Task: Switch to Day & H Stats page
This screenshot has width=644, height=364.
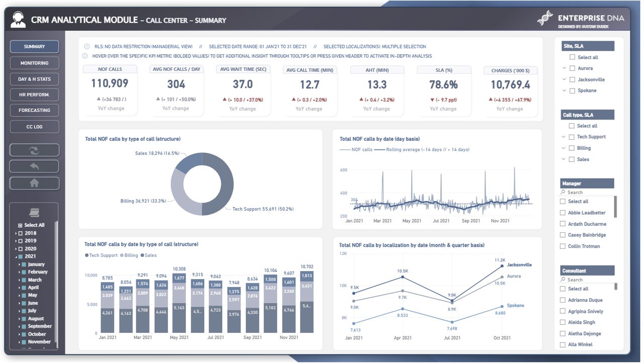Action: pyautogui.click(x=34, y=79)
